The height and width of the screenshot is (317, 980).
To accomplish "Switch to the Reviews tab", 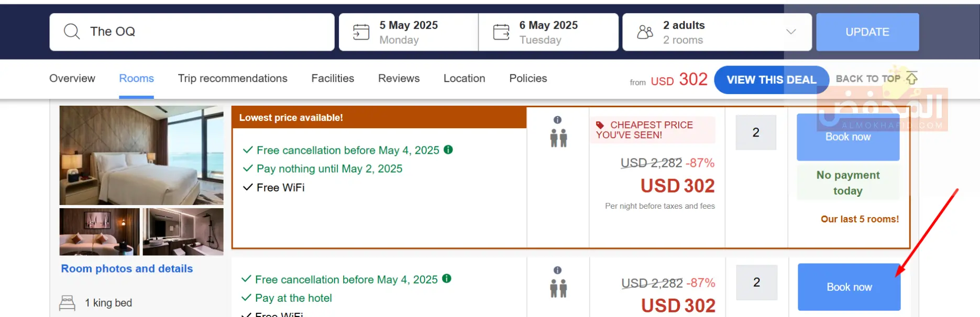I will pyautogui.click(x=399, y=78).
